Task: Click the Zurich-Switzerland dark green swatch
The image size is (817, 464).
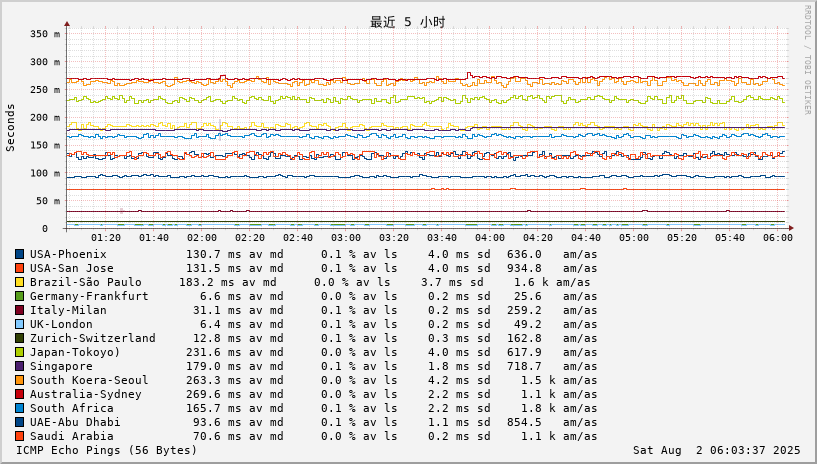Action: click(x=19, y=338)
